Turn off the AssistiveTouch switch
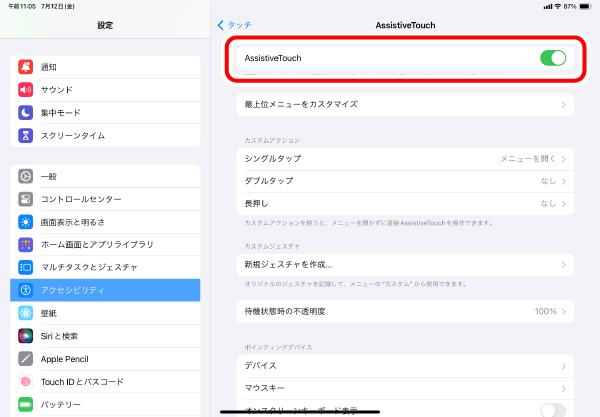The image size is (600, 417). click(x=552, y=58)
